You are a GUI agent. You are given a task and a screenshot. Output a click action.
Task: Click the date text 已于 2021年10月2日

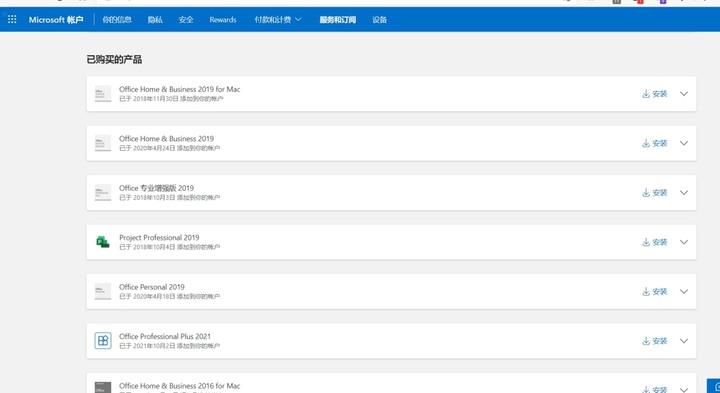147,346
